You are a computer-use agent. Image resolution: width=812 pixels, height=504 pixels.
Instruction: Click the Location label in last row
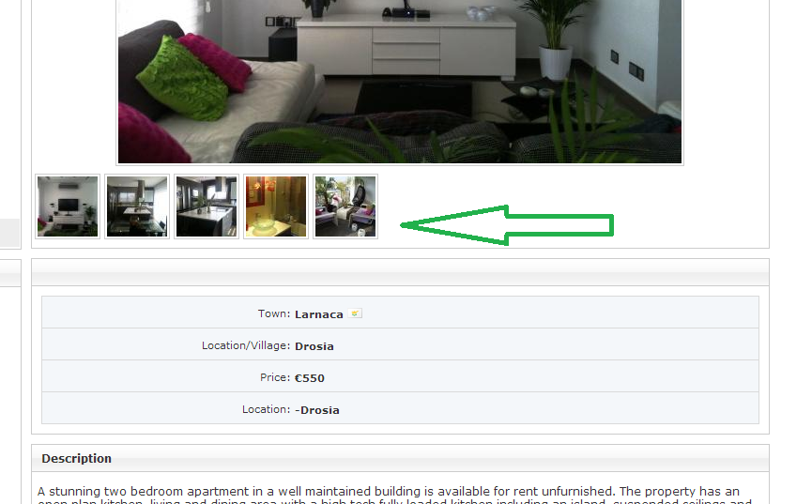pos(267,409)
